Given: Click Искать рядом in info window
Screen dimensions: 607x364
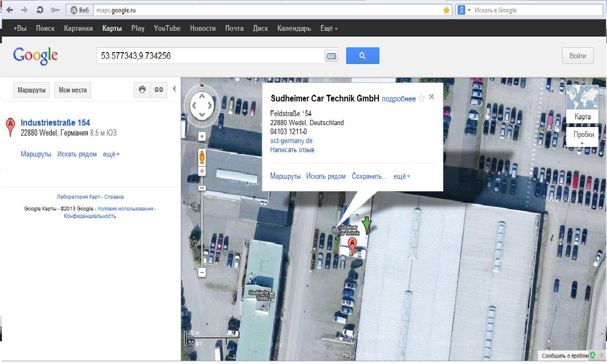Looking at the screenshot, I should coord(326,176).
